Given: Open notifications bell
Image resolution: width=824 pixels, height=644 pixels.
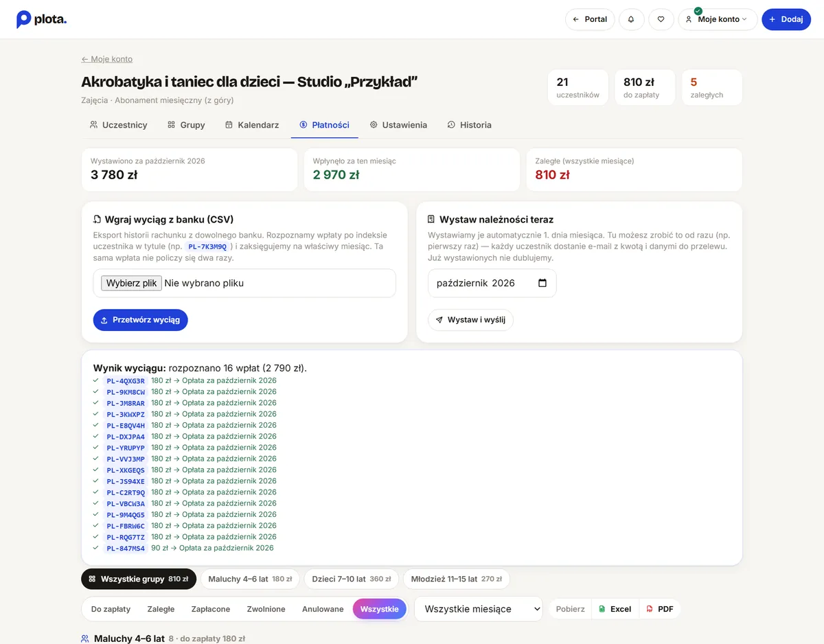Looking at the screenshot, I should (631, 19).
